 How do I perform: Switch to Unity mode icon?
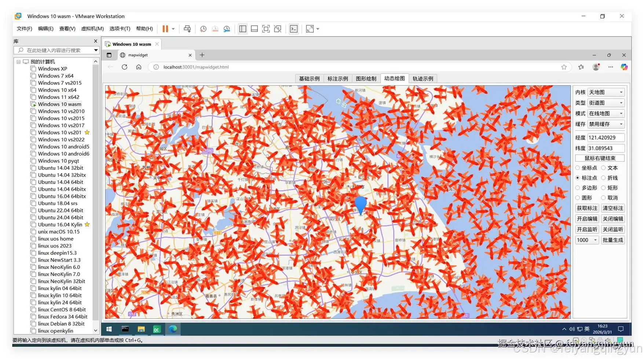pos(278,29)
